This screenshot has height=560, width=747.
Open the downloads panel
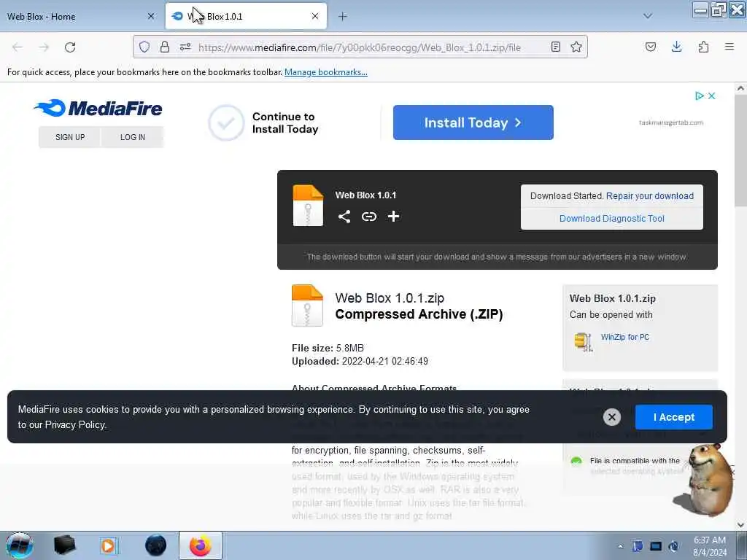[x=676, y=47]
